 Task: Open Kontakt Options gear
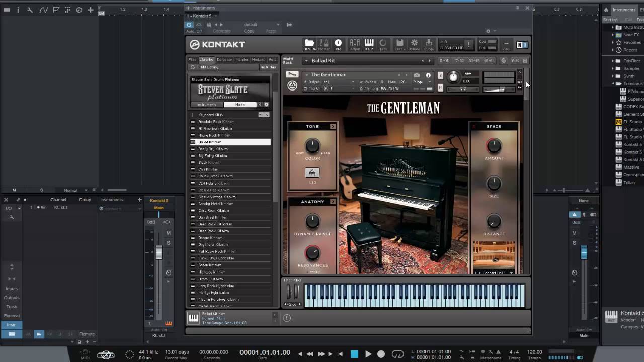coord(414,45)
